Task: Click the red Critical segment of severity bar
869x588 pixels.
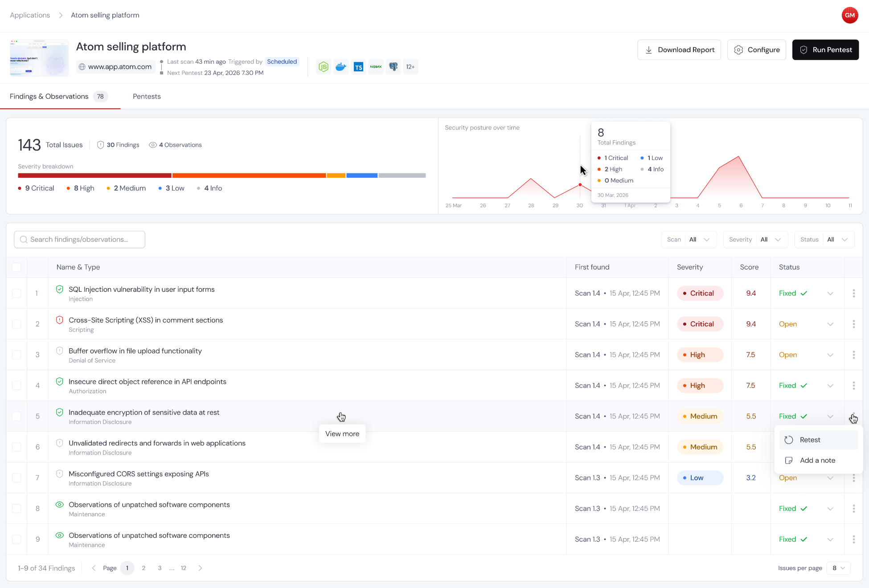Action: pos(94,176)
